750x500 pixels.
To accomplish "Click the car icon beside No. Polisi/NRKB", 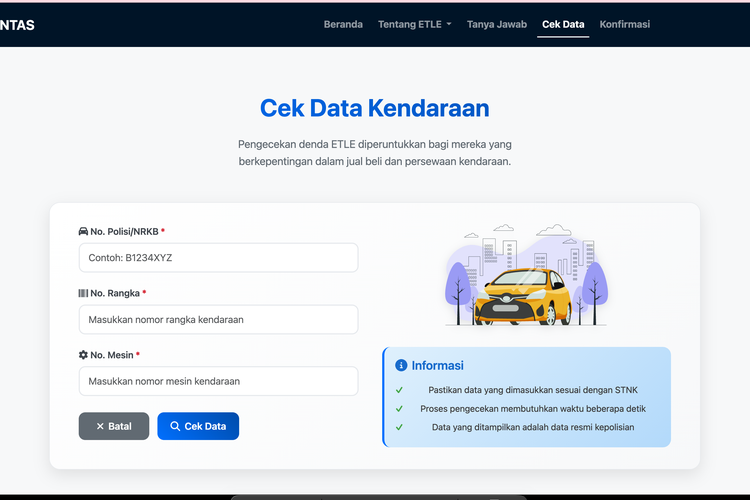I will 83,232.
